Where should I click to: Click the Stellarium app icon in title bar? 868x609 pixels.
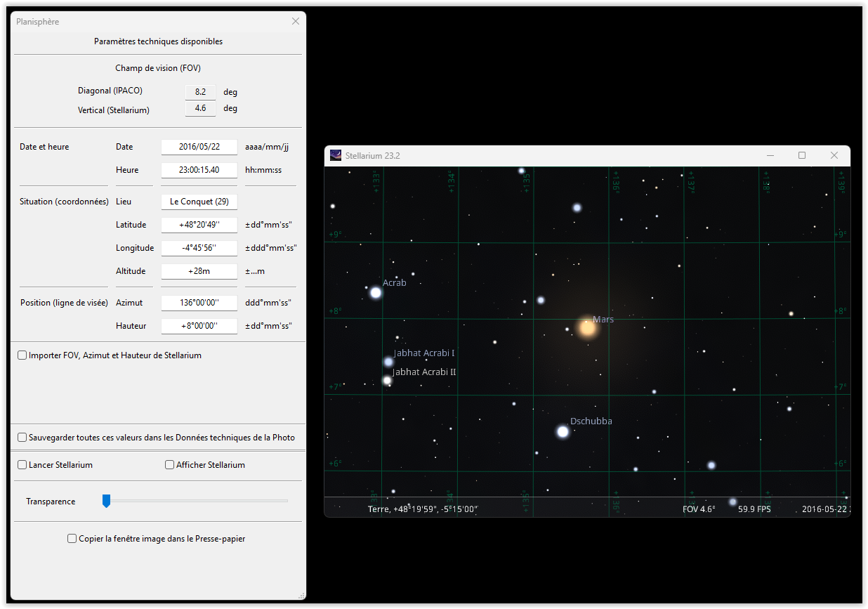(x=336, y=155)
